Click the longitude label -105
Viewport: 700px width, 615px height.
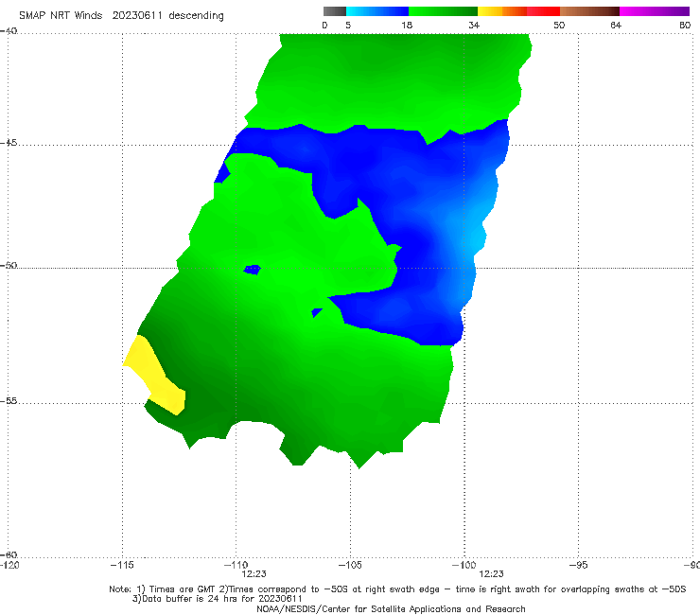[x=350, y=565]
